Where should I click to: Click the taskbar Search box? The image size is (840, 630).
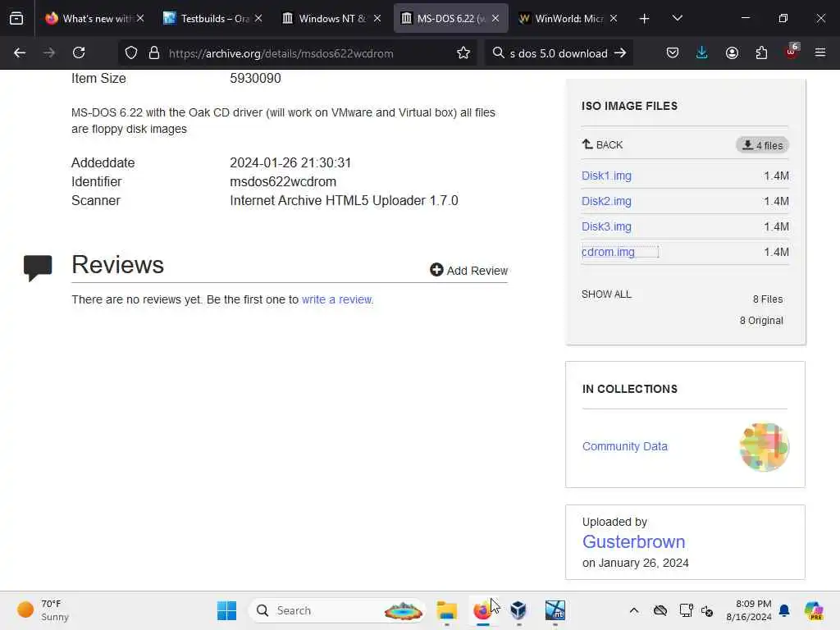coord(337,610)
